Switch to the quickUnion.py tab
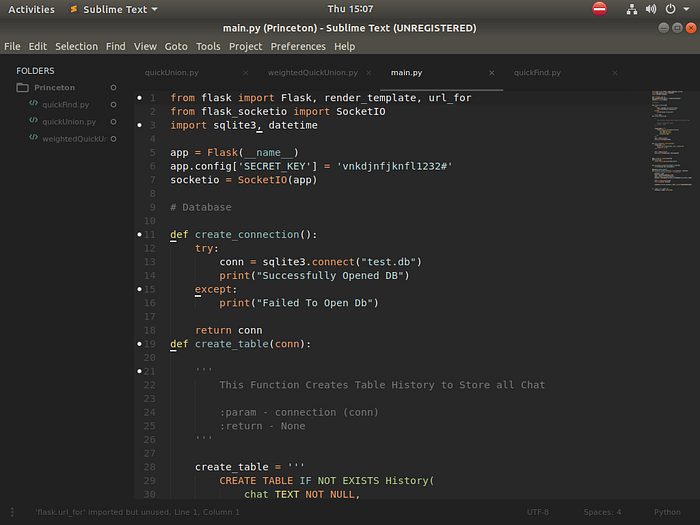Screen dimensions: 700x525 (171, 72)
